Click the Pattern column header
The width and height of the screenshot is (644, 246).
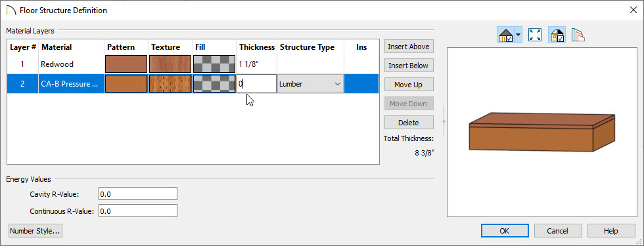click(x=126, y=47)
